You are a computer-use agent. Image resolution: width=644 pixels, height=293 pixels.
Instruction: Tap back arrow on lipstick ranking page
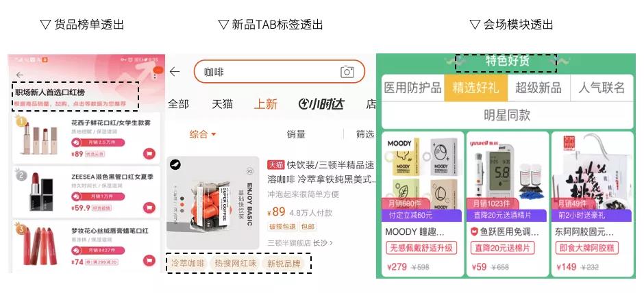click(x=19, y=75)
